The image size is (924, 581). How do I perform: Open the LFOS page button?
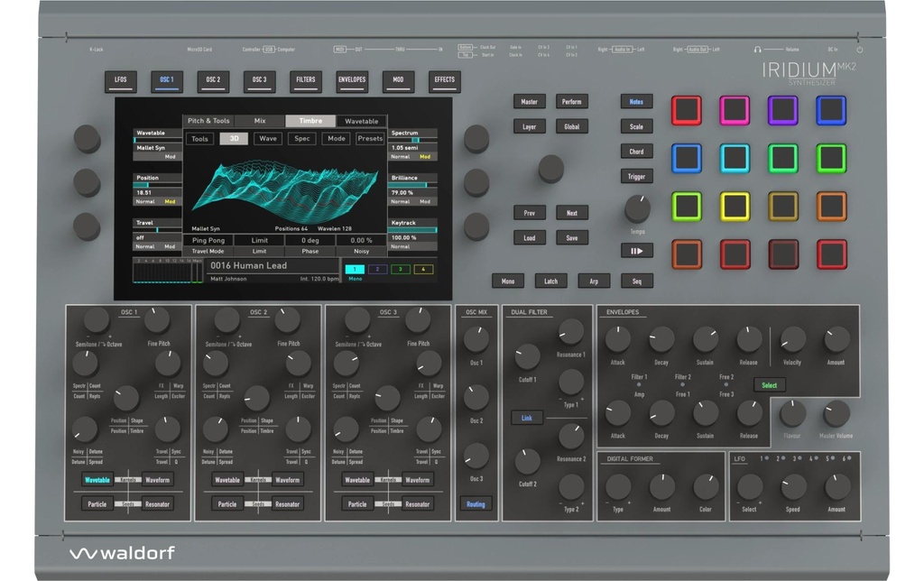(121, 80)
